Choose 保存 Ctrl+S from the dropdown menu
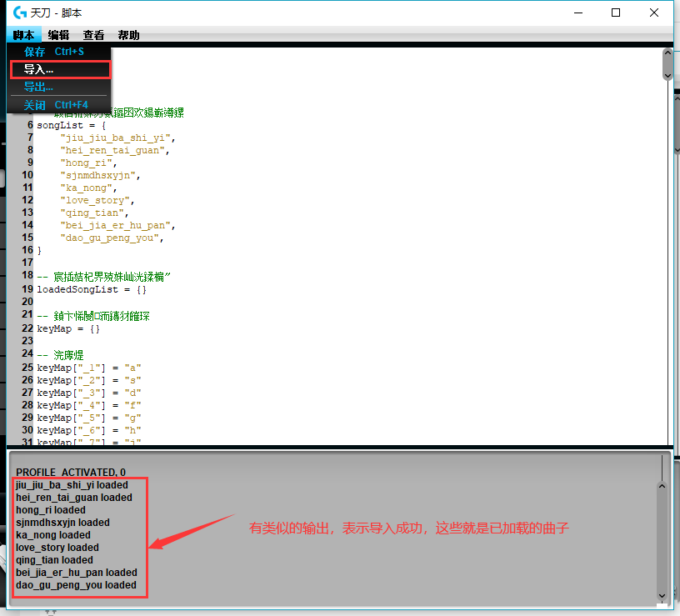 (59, 52)
